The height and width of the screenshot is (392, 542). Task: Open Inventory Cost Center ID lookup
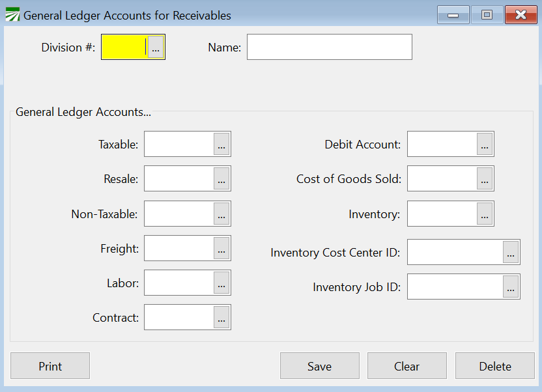coord(511,252)
